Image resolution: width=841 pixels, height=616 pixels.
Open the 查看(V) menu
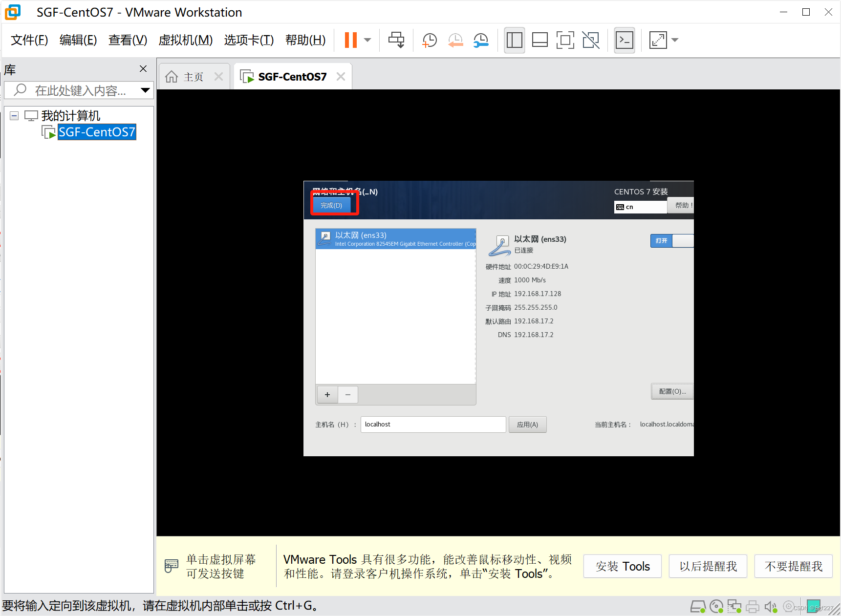(128, 40)
